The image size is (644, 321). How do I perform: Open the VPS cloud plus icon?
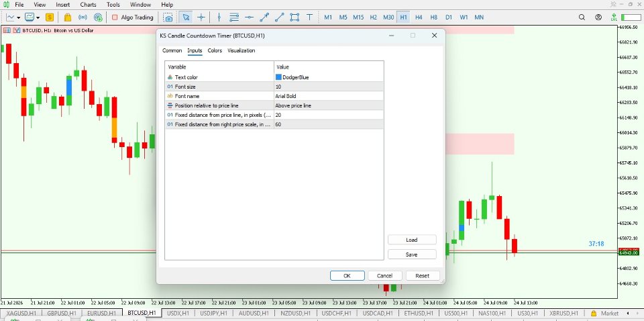point(98,17)
